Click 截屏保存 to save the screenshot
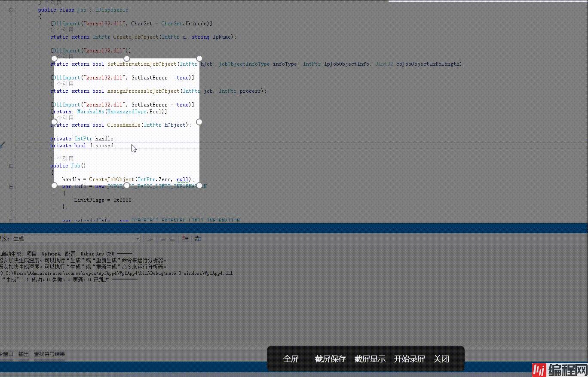Image resolution: width=588 pixels, height=377 pixels. tap(330, 359)
